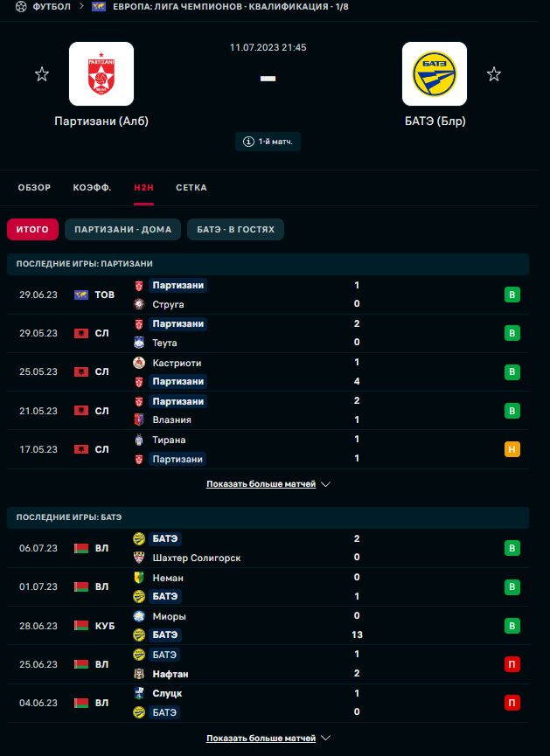Viewport: 550px width, 756px height.
Task: Click Belarus flag in 06.07.23 row
Action: [81, 548]
